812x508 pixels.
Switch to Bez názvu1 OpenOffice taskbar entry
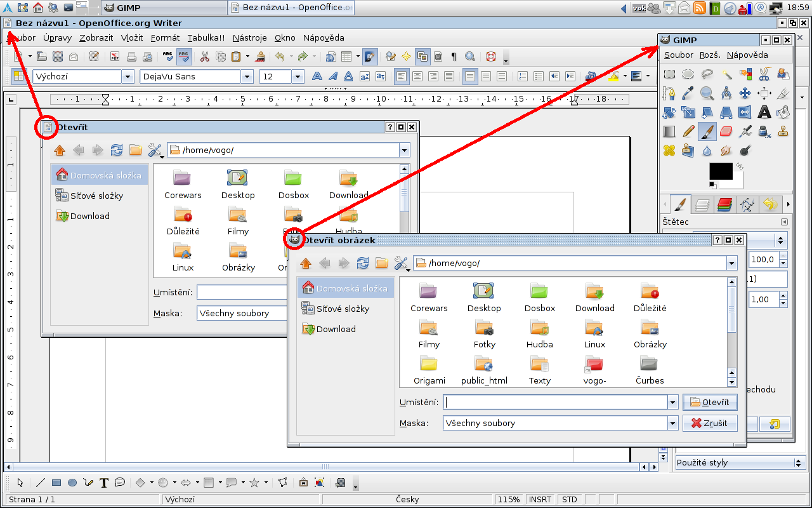pos(291,8)
